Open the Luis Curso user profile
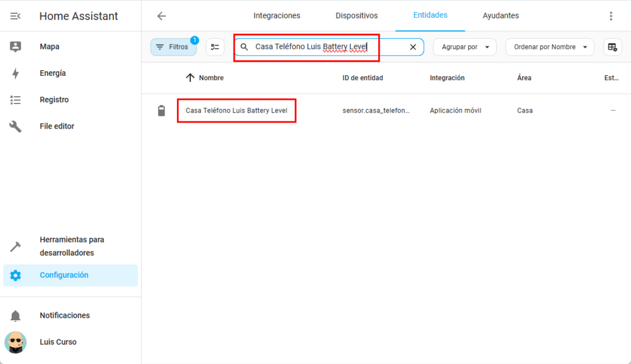 click(58, 342)
